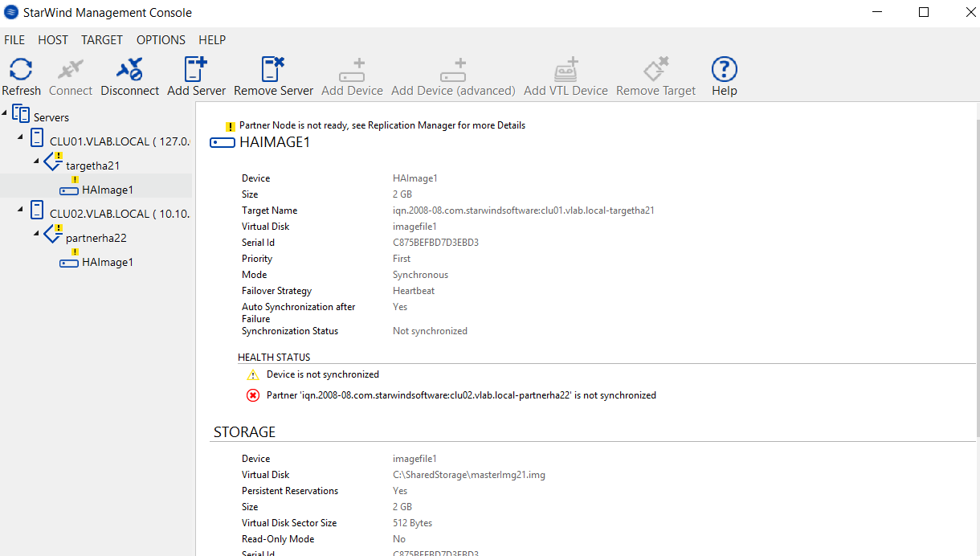Click the Add Device toolbar icon
The width and height of the screenshot is (980, 556).
(x=352, y=69)
